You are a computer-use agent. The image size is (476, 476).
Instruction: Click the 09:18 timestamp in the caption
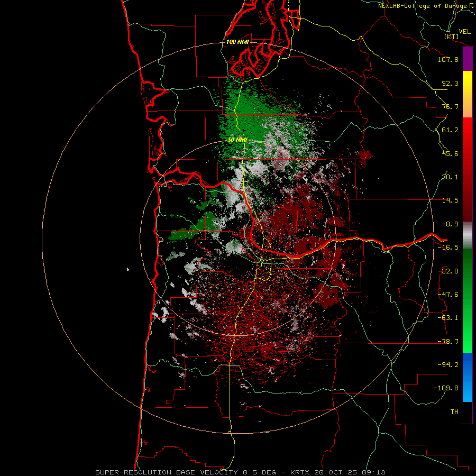[374, 472]
